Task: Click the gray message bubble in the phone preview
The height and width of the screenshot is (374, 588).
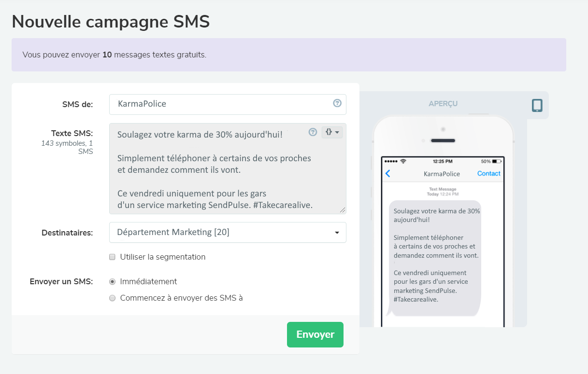Action: (x=435, y=256)
